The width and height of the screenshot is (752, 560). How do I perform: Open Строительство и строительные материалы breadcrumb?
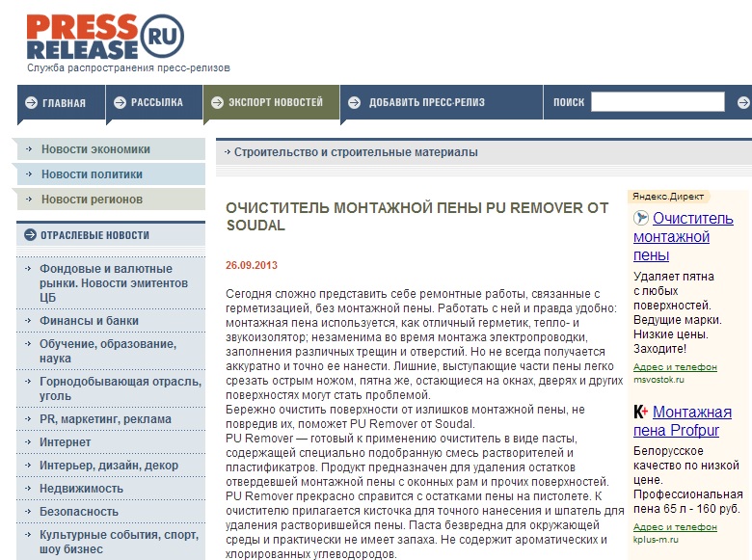pyautogui.click(x=356, y=152)
